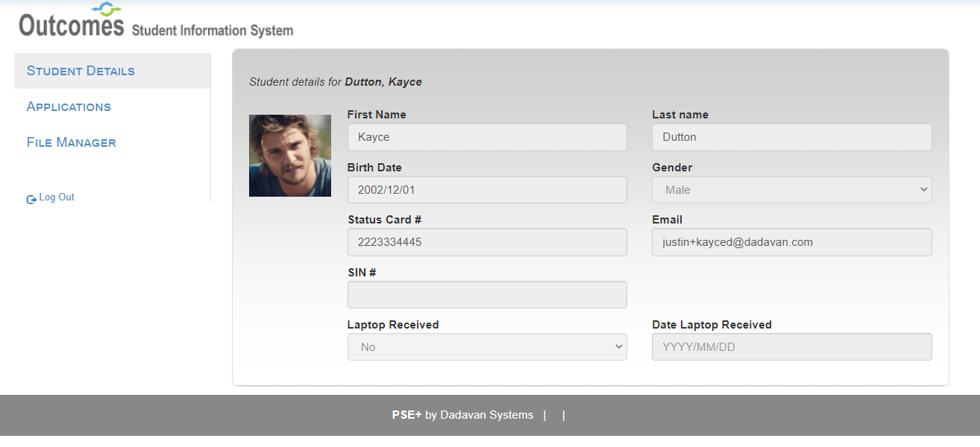Click the "Student Information System" title text

213,31
